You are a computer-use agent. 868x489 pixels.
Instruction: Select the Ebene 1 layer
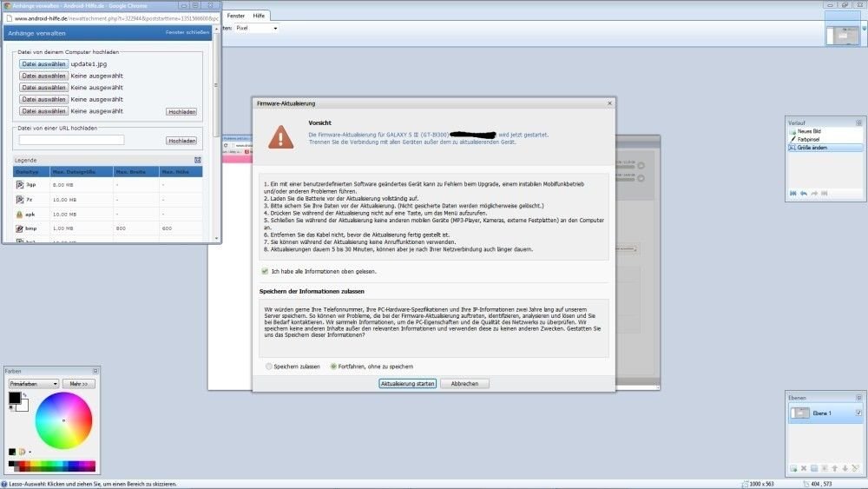click(x=825, y=413)
